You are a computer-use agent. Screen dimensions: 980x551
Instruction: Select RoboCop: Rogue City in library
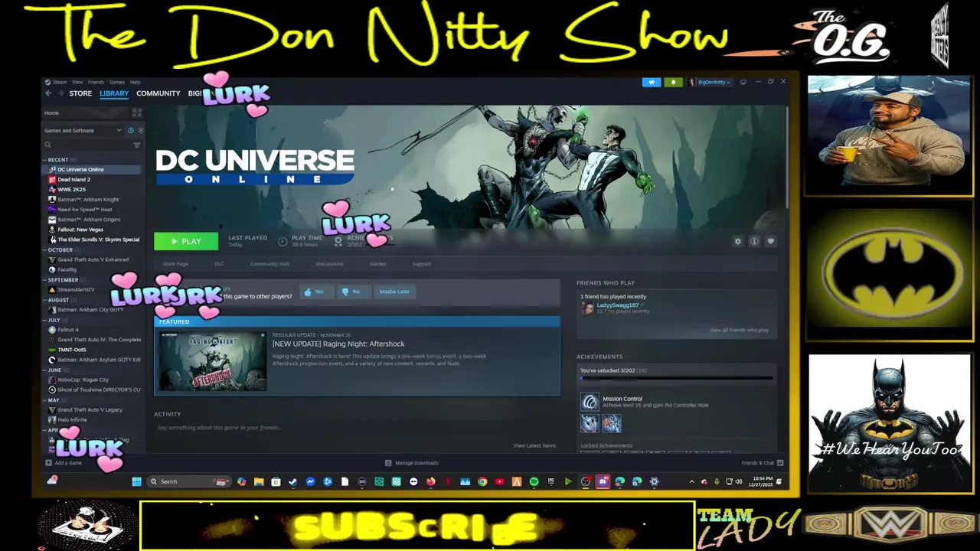tap(83, 380)
